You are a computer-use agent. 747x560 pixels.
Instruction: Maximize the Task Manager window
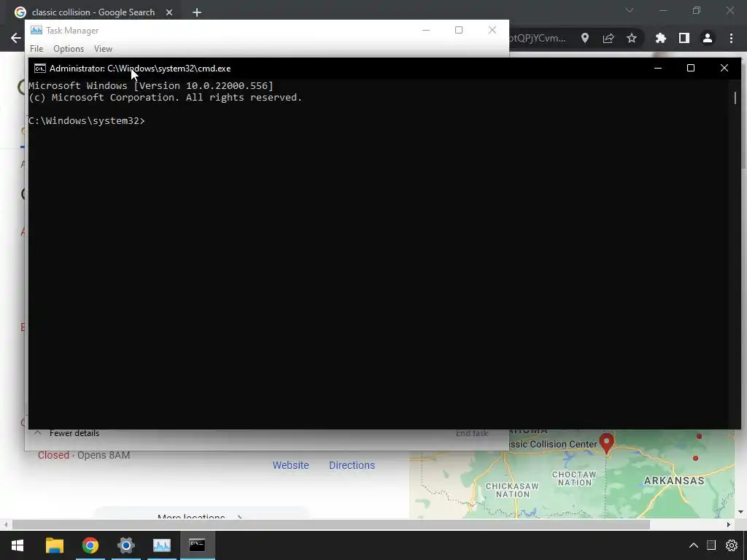[459, 30]
